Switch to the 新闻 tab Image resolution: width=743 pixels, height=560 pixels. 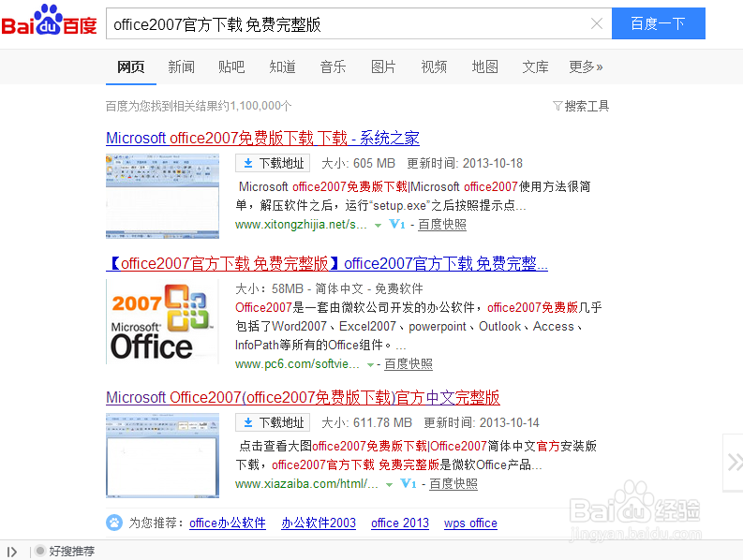tap(182, 66)
